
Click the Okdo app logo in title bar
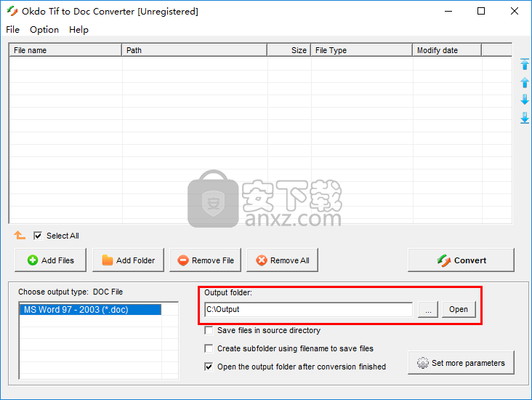coord(12,11)
